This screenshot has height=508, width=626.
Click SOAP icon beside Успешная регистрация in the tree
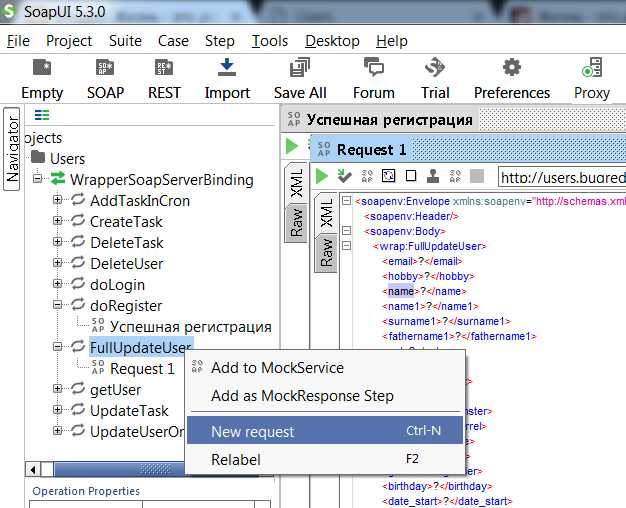click(98, 325)
